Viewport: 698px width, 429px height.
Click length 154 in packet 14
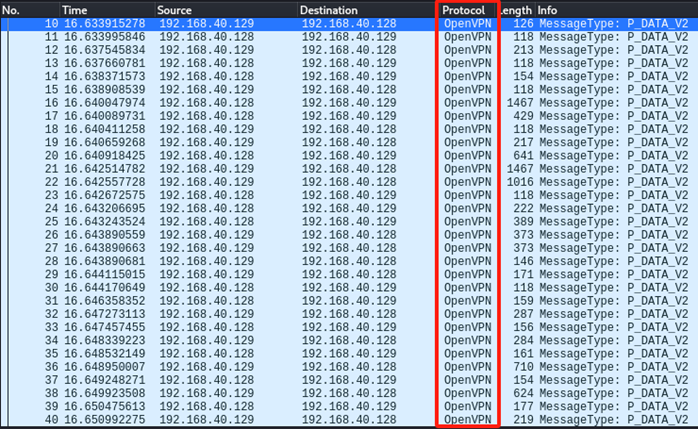coord(523,77)
